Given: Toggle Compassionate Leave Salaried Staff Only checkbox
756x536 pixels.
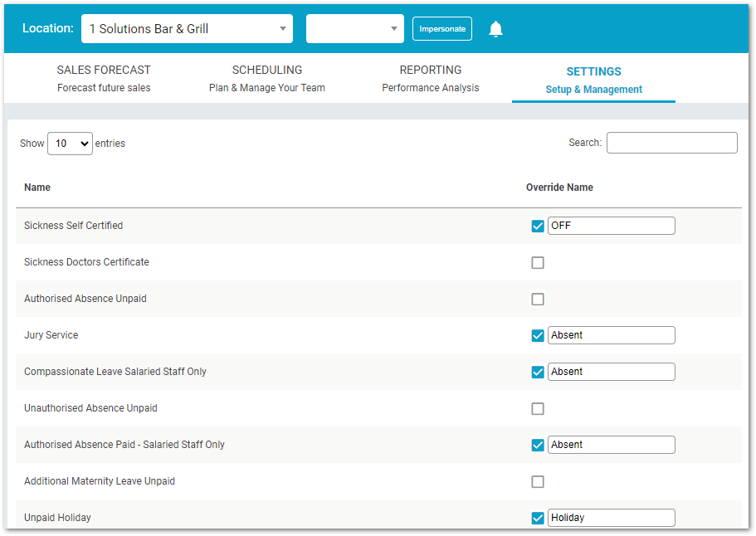Looking at the screenshot, I should [538, 372].
